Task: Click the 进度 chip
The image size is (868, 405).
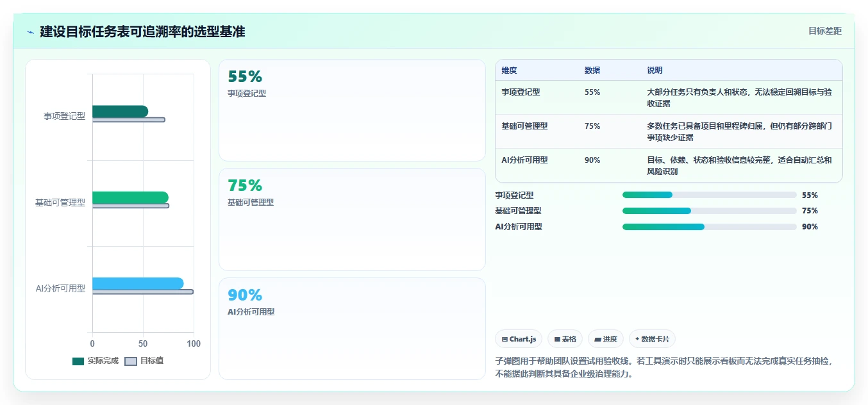Action: coord(606,339)
